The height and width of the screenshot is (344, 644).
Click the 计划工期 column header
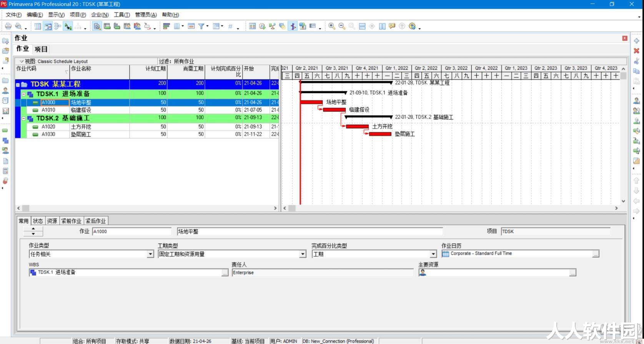pos(148,72)
